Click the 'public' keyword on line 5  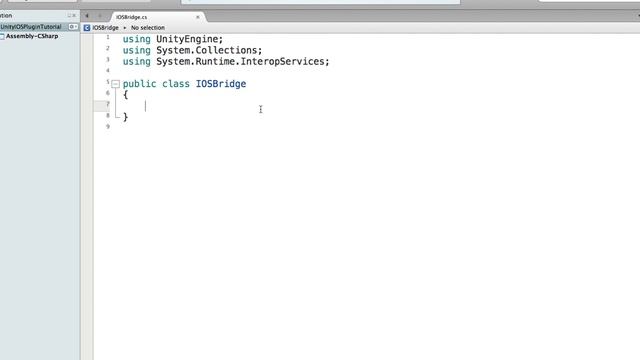click(x=139, y=84)
